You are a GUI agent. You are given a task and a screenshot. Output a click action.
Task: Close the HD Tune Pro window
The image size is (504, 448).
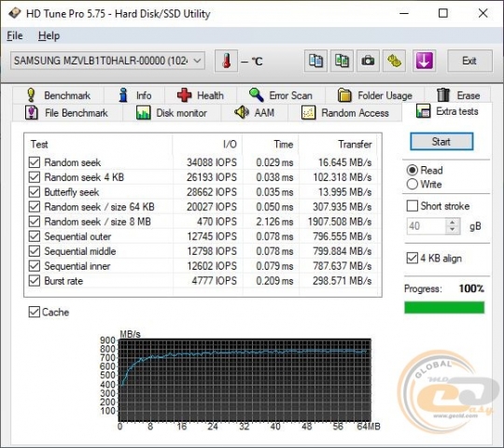coord(483,13)
